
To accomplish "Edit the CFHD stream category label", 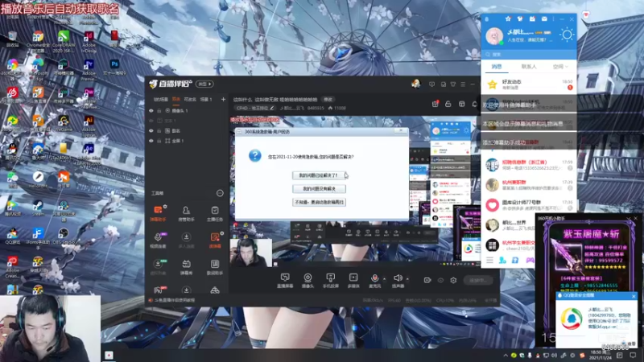I will 254,109.
